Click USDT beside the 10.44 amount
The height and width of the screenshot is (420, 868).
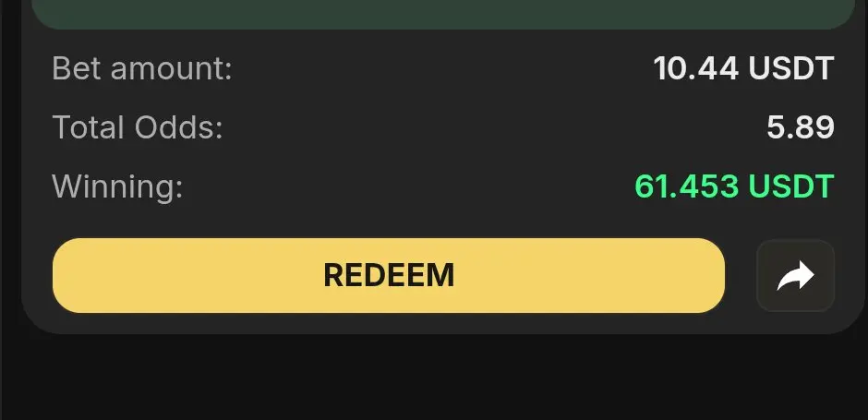pos(791,68)
